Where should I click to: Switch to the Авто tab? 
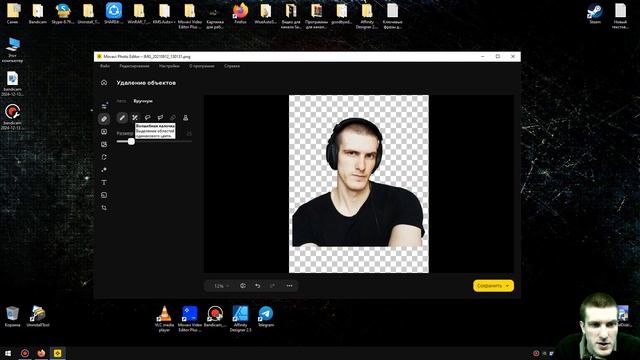click(x=122, y=101)
